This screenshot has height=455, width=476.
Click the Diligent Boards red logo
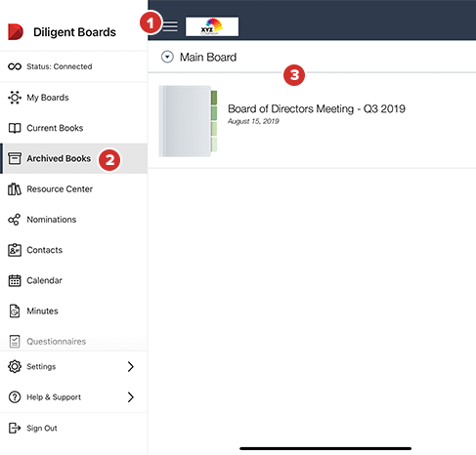coord(16,32)
